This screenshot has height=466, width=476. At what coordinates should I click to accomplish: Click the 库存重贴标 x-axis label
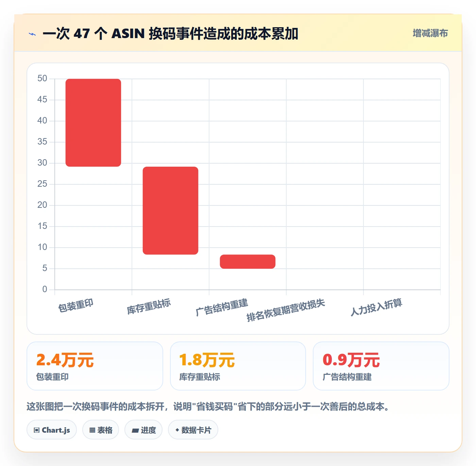coord(149,306)
